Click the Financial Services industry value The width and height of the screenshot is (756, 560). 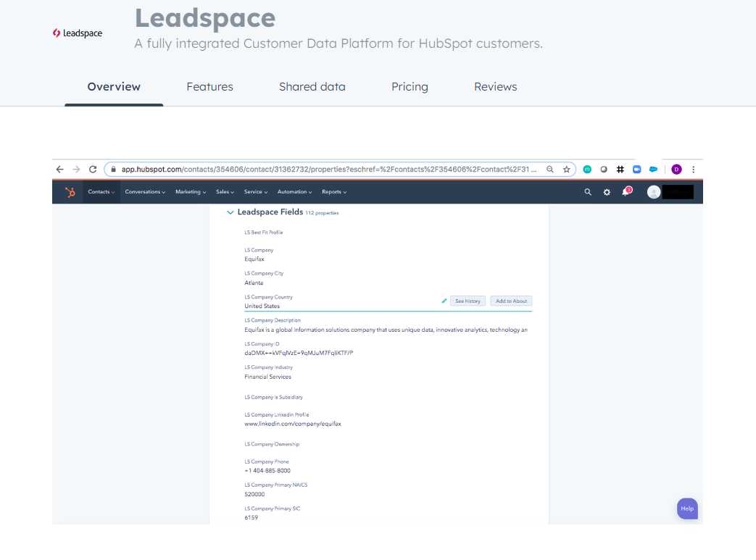click(267, 377)
